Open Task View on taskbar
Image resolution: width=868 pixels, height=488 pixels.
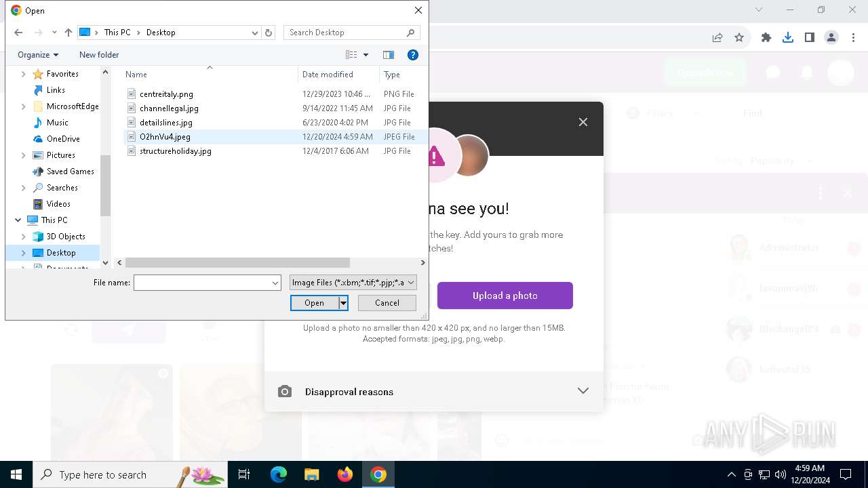pos(244,474)
